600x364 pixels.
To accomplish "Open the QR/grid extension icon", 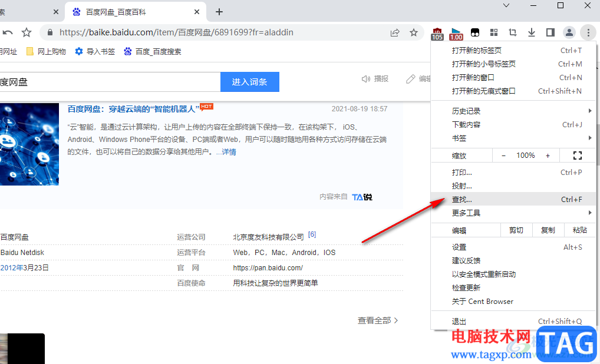I will tap(494, 32).
